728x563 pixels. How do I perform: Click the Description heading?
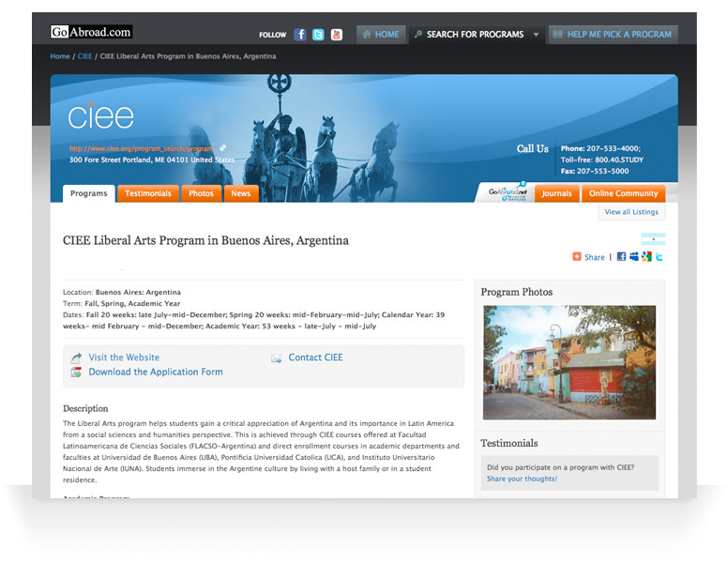tap(85, 408)
